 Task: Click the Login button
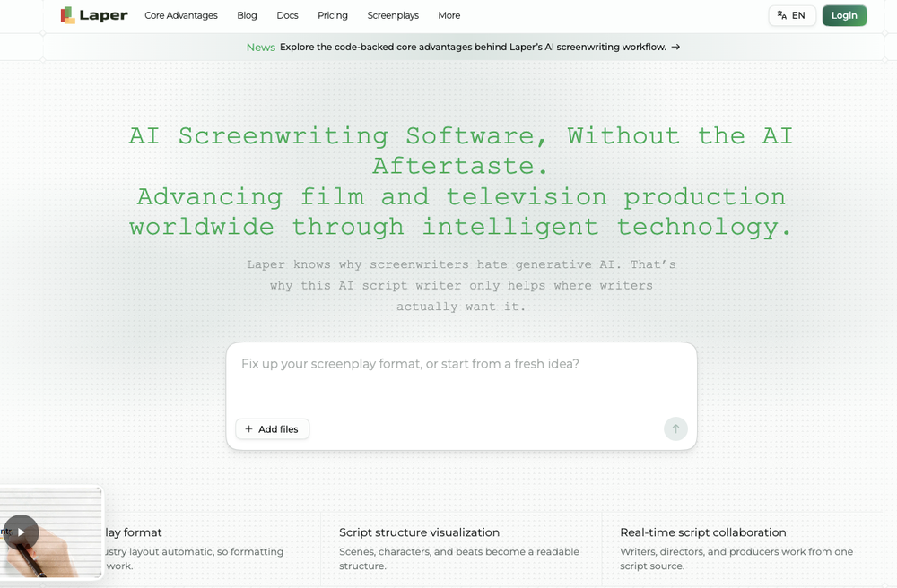coord(844,15)
